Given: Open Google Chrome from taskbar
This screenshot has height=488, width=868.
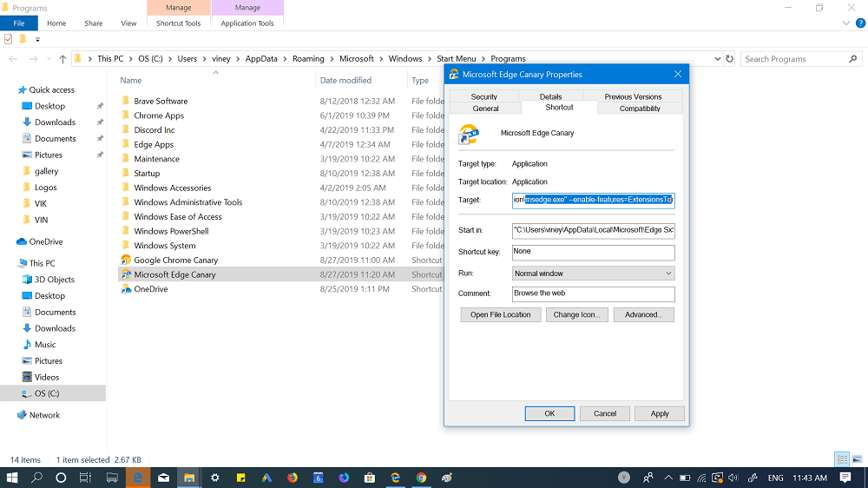Looking at the screenshot, I should click(x=421, y=478).
